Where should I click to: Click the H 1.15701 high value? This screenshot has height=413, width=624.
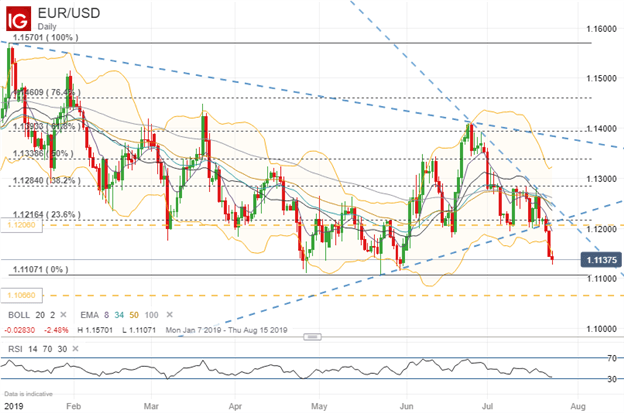point(95,330)
